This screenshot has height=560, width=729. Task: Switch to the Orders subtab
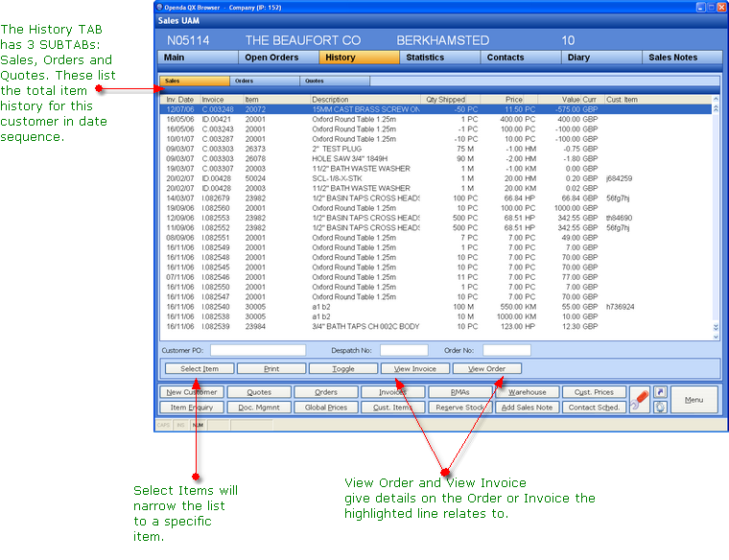click(265, 81)
